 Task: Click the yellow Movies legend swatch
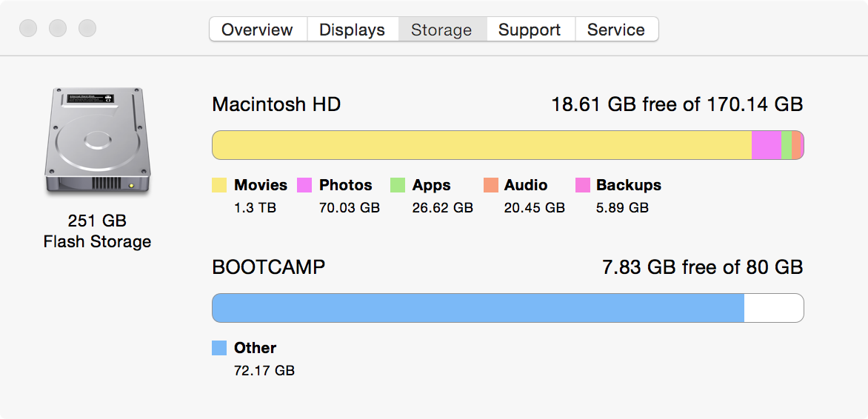coord(219,185)
